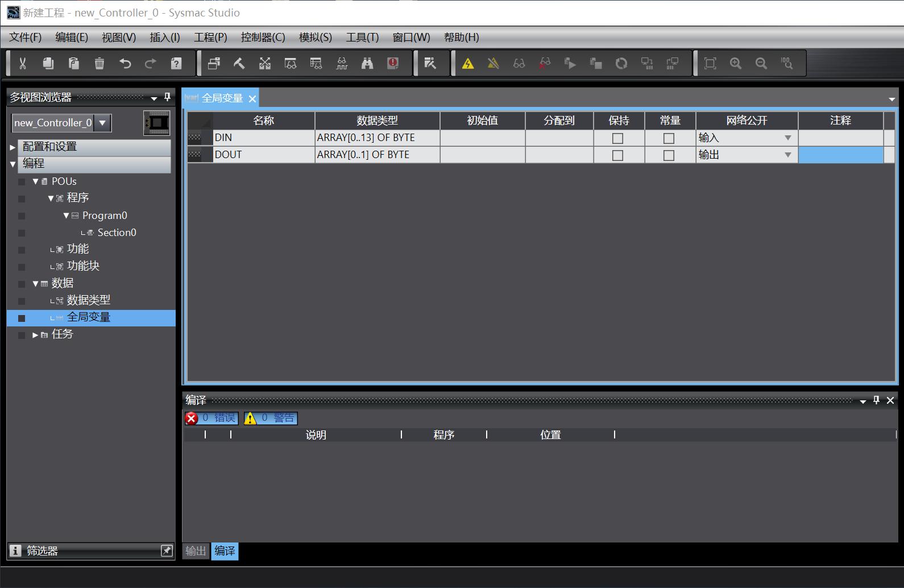Click the window with glasses icon
The width and height of the screenshot is (904, 588).
click(x=291, y=63)
